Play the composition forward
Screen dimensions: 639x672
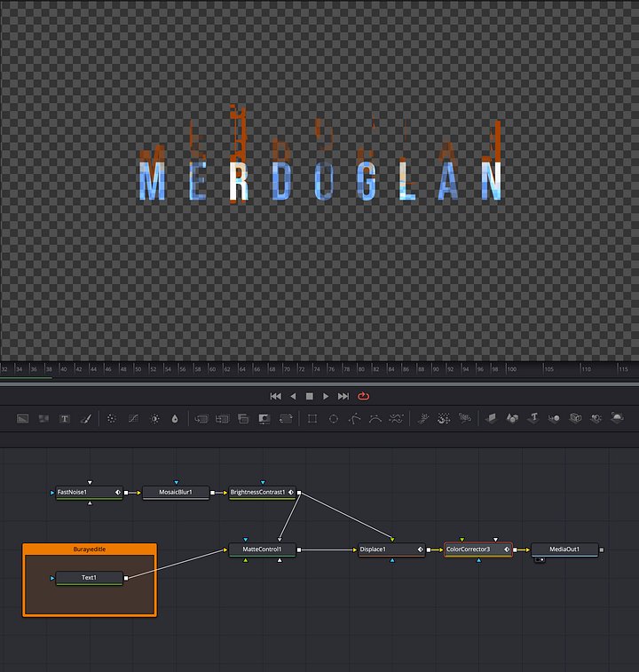[326, 397]
